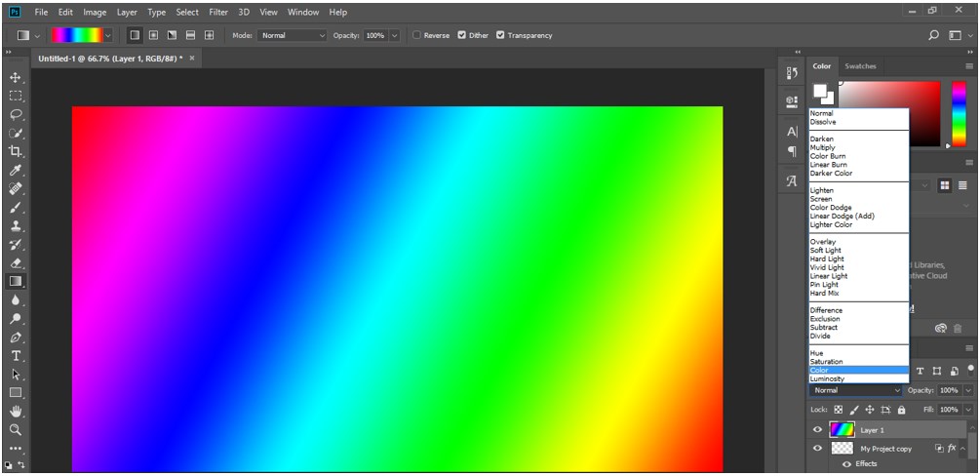
Task: Select the Brush tool
Action: 16,207
